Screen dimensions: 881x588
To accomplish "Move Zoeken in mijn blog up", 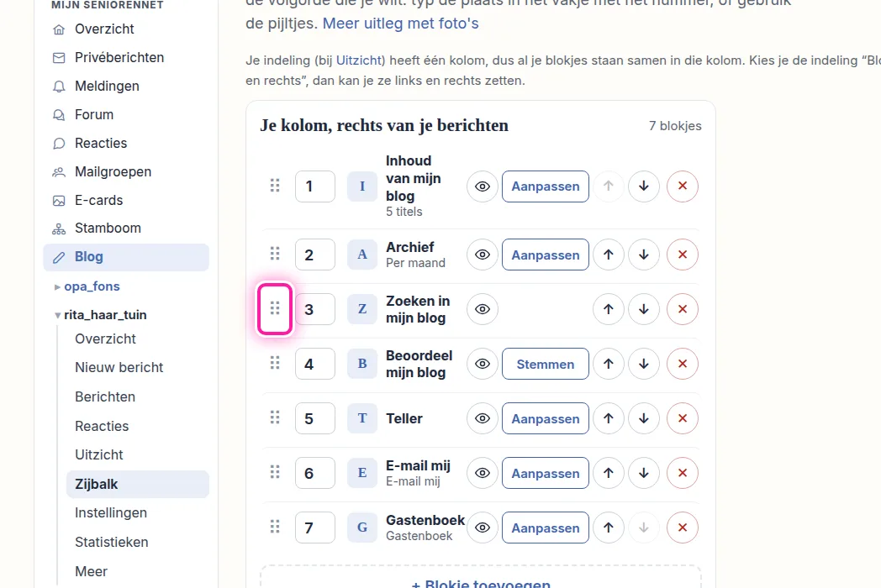I will point(609,309).
